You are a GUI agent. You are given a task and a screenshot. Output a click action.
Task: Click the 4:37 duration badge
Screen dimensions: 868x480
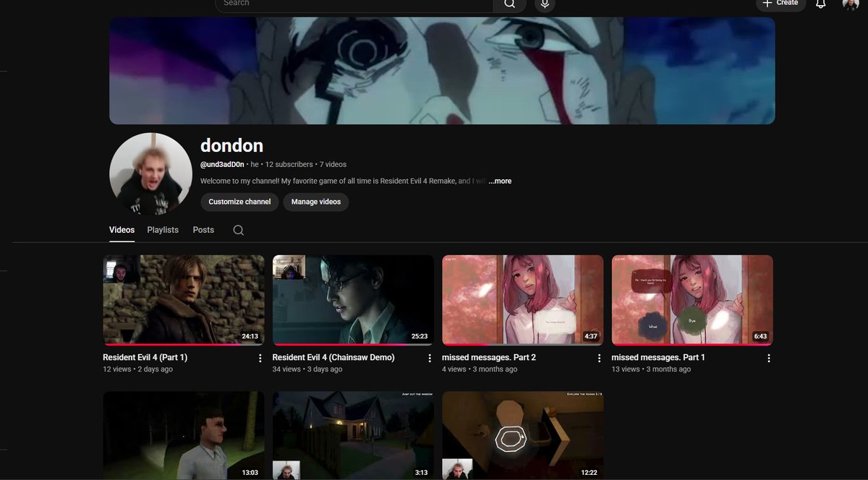coord(590,336)
